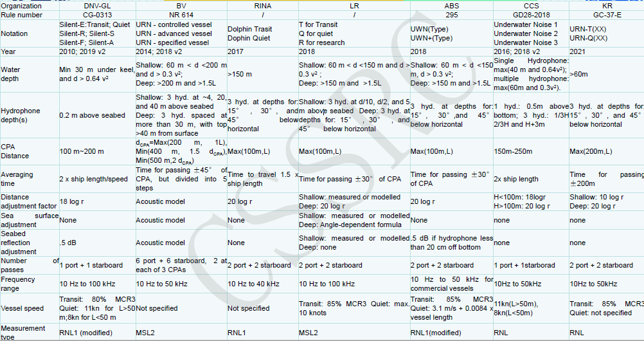
Task: Select the Underwater Noise 1 notation cell
Action: (531, 33)
